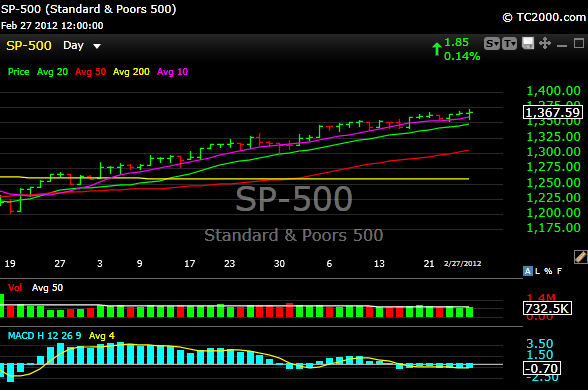The height and width of the screenshot is (390, 588).
Task: Click the 1,200.00 price scale label
Action: point(554,213)
